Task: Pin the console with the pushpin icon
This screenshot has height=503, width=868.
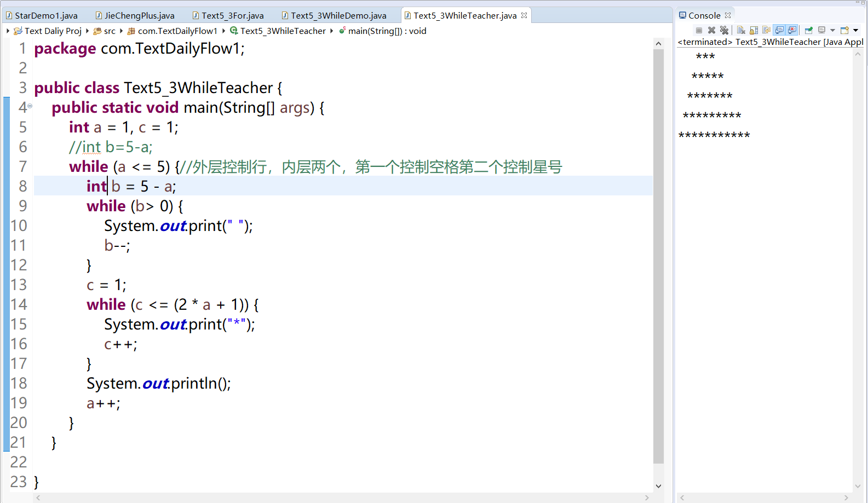Action: [x=809, y=30]
